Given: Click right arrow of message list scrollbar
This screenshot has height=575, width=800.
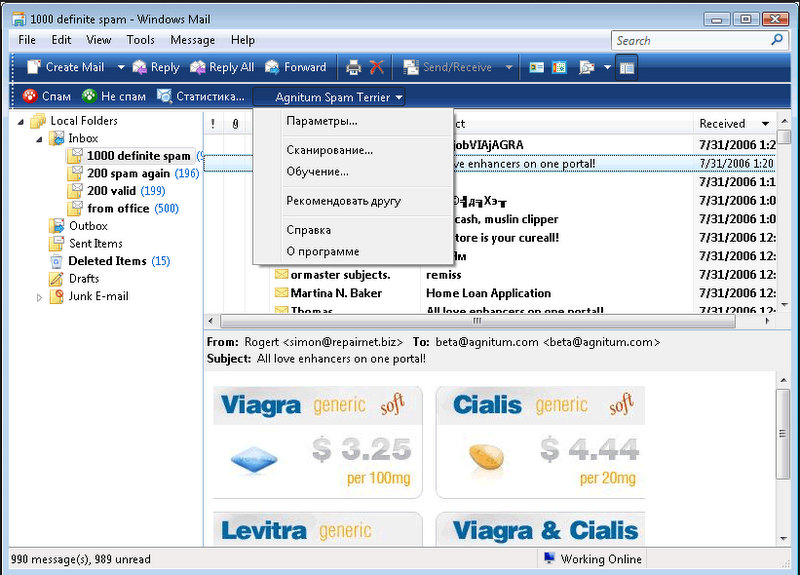Looking at the screenshot, I should (767, 321).
